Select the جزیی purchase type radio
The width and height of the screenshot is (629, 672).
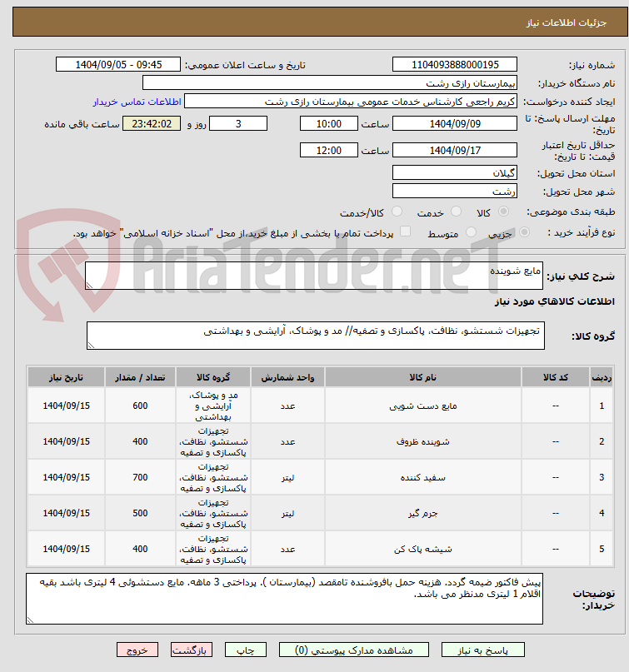click(x=524, y=232)
